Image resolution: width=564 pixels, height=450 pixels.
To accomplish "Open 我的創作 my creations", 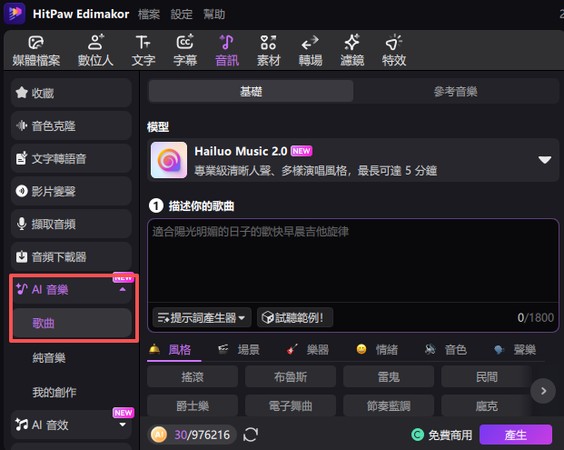I will (x=54, y=392).
